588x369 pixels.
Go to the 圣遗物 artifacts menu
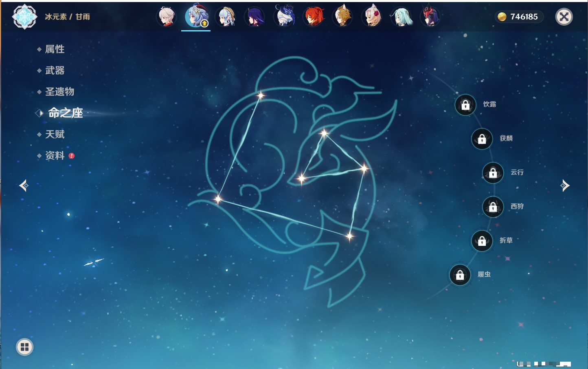click(59, 92)
